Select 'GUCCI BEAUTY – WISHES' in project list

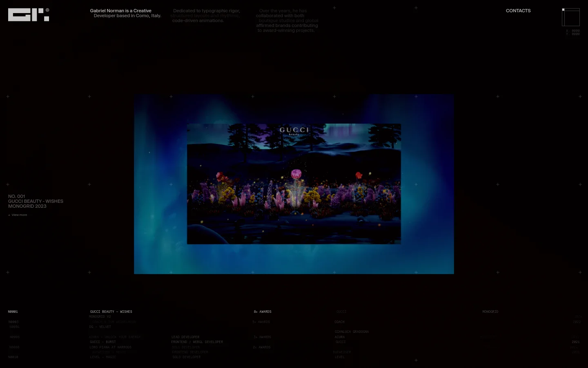pos(111,312)
